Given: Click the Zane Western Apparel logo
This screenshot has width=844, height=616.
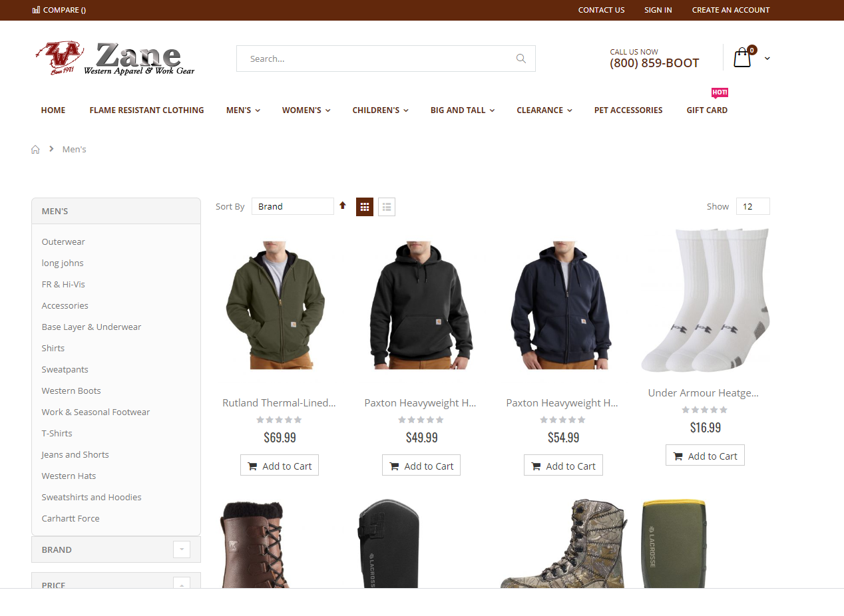Looking at the screenshot, I should coord(114,59).
